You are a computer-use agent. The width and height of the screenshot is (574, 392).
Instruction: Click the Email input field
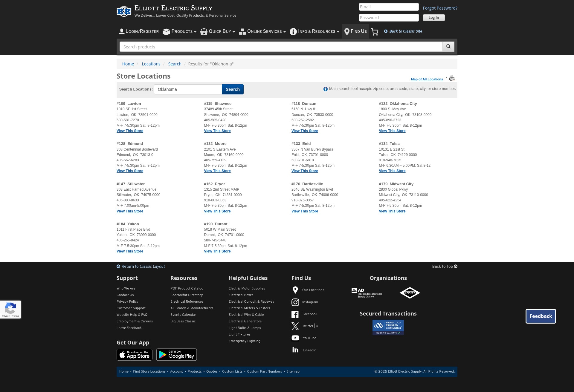click(x=389, y=7)
